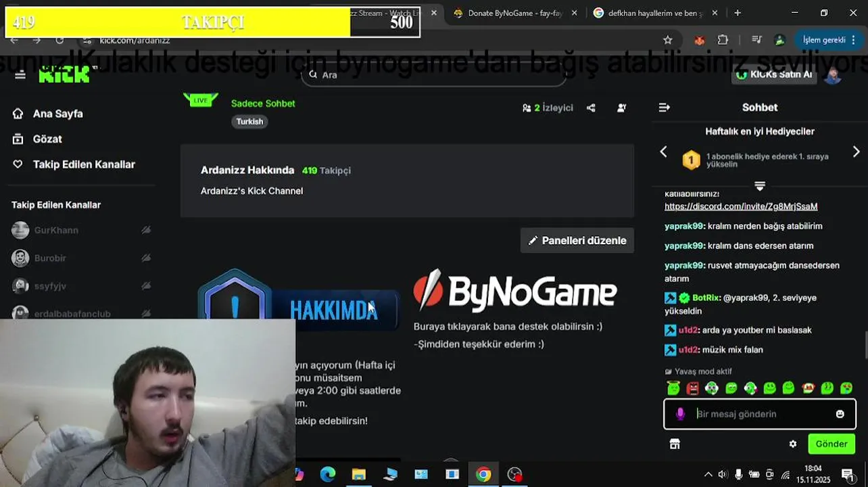The height and width of the screenshot is (487, 868).
Task: Click username u1d2 on 'müzik mix falan' message
Action: point(688,350)
